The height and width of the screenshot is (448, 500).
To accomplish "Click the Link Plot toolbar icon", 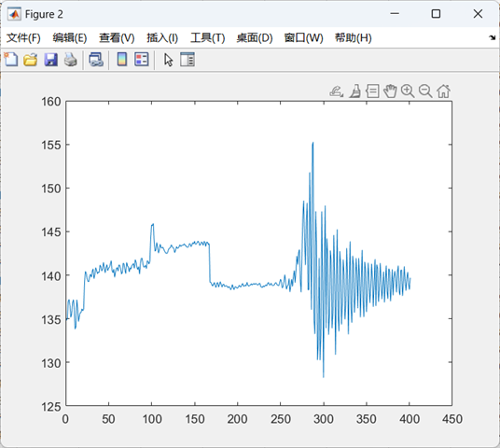I will 96,60.
